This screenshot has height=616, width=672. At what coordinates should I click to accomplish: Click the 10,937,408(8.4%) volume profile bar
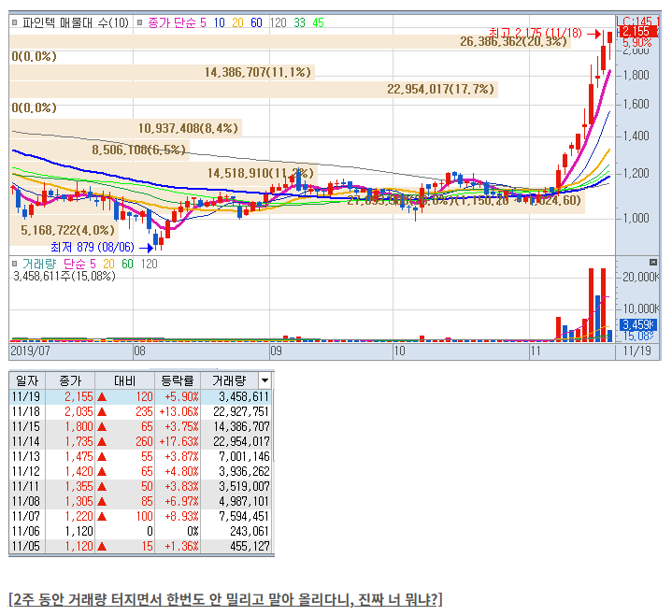pyautogui.click(x=125, y=128)
